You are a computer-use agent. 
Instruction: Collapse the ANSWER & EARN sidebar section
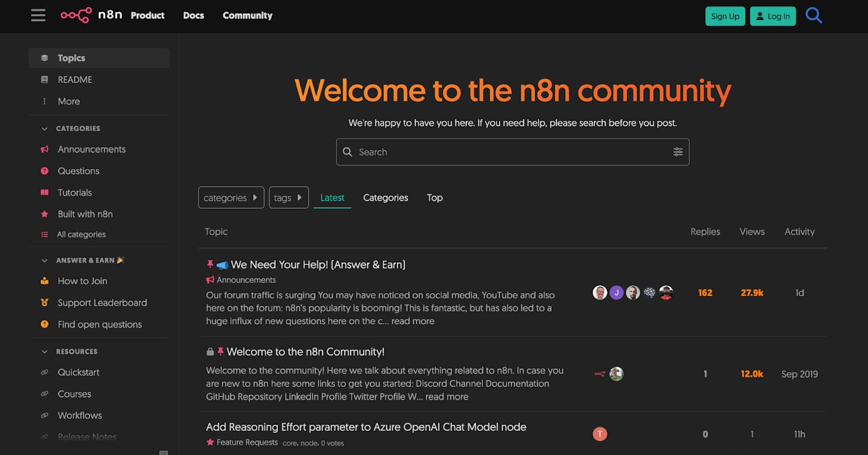point(45,260)
